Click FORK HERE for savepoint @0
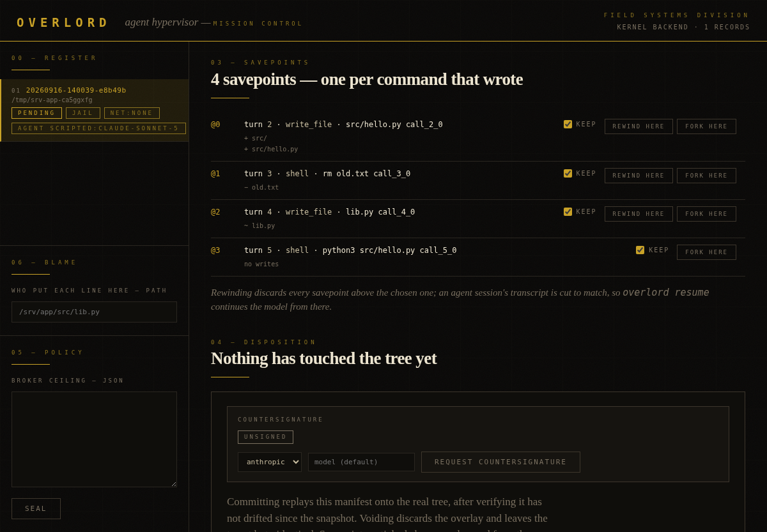This screenshot has width=767, height=532. click(706, 126)
